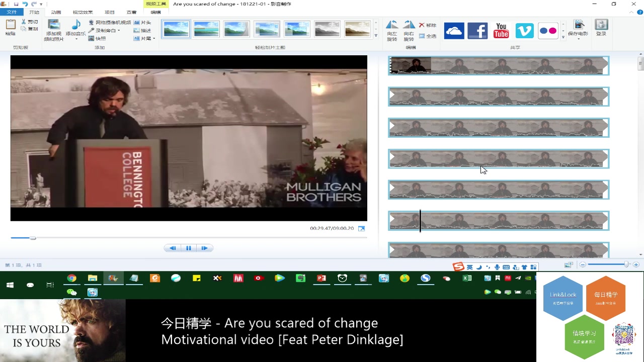The image size is (644, 362).
Task: Switch to the Home (开始) tab
Action: coord(34,12)
